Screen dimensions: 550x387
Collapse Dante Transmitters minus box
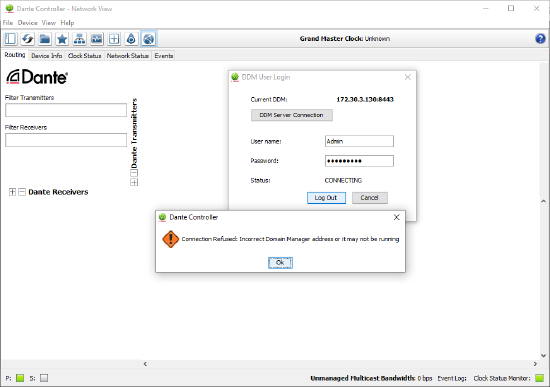point(134,173)
